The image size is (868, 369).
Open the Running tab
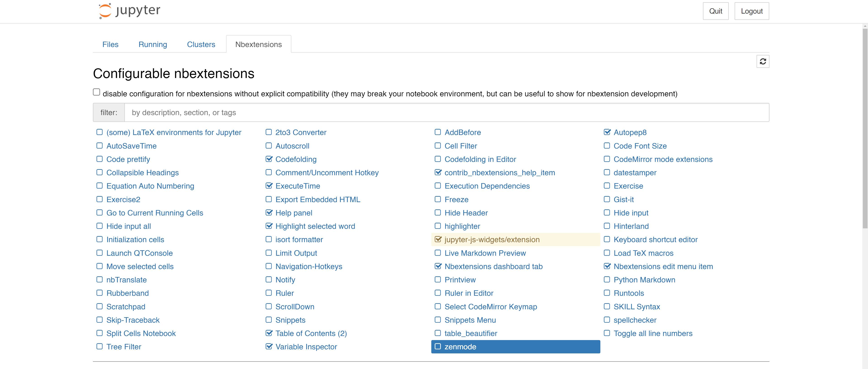[x=153, y=45]
